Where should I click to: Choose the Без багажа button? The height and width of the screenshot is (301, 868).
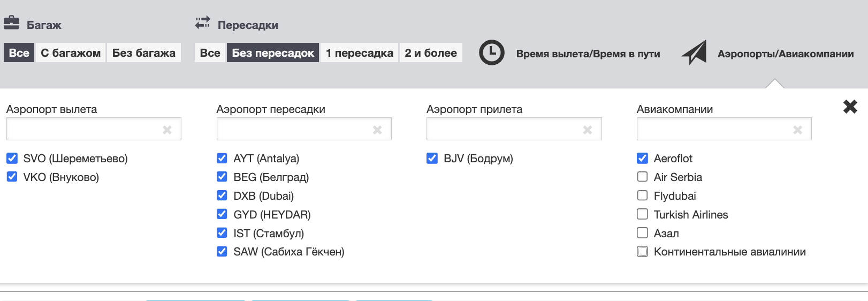click(143, 53)
